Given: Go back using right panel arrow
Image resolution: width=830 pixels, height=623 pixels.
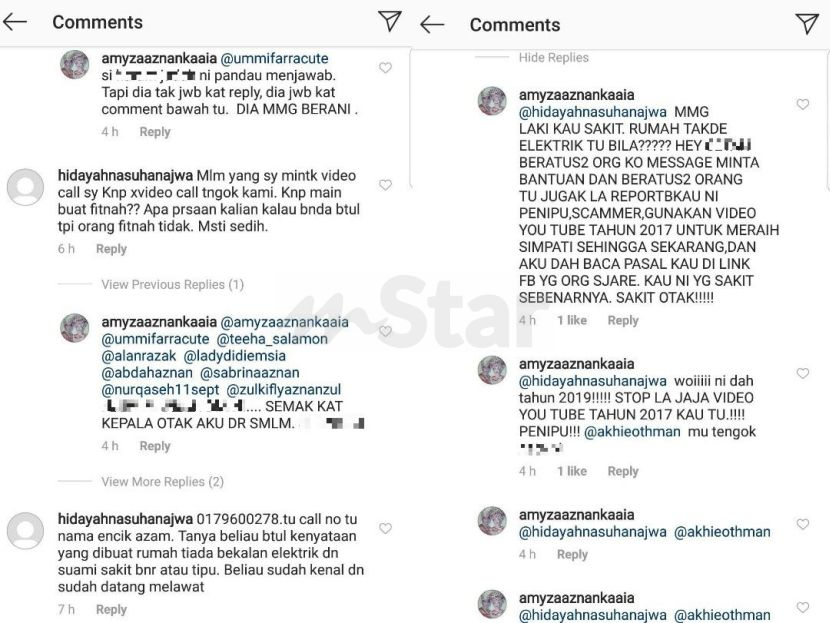Looking at the screenshot, I should 432,24.
